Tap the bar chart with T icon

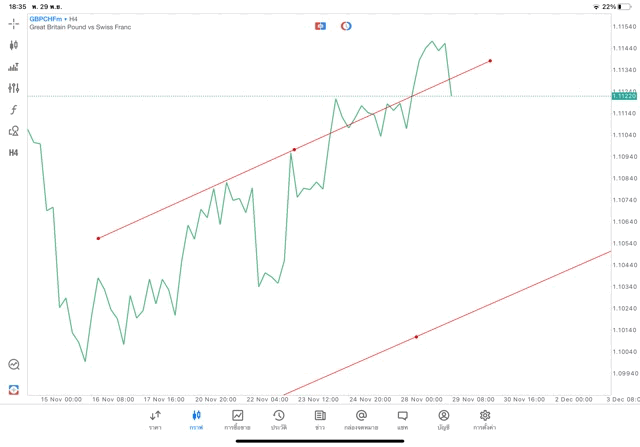14,67
